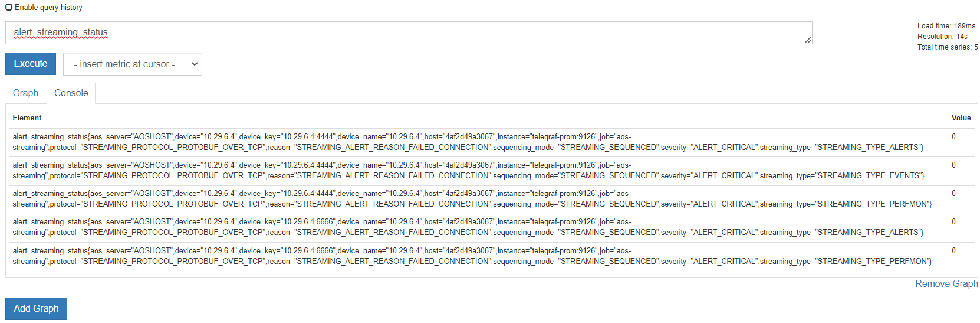Screen dimensions: 980x323
Task: Click the Value column header
Action: [x=961, y=118]
